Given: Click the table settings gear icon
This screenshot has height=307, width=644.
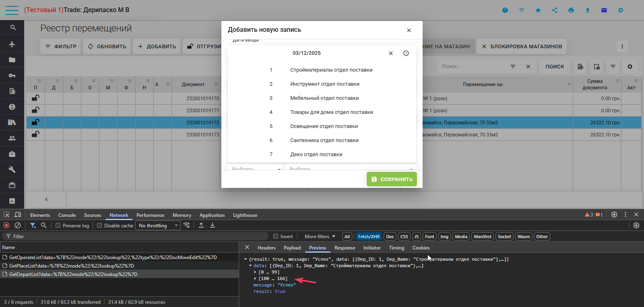Looking at the screenshot, I should (630, 66).
